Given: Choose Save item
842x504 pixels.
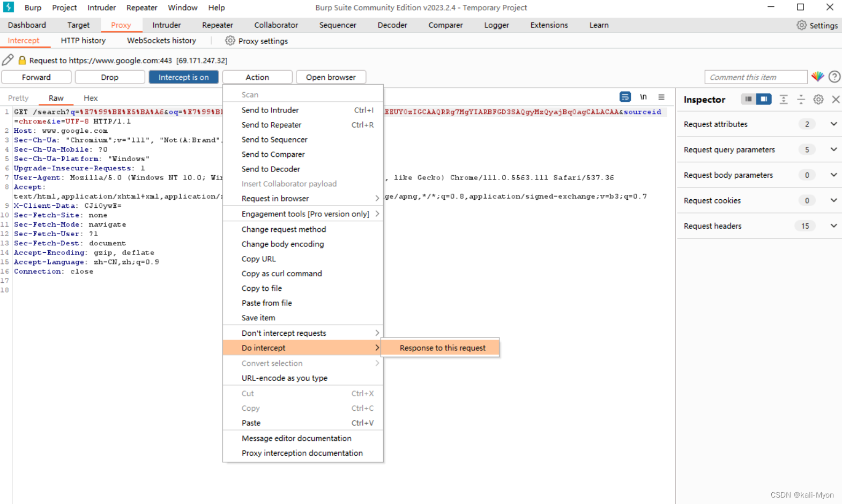Looking at the screenshot, I should pyautogui.click(x=303, y=318).
